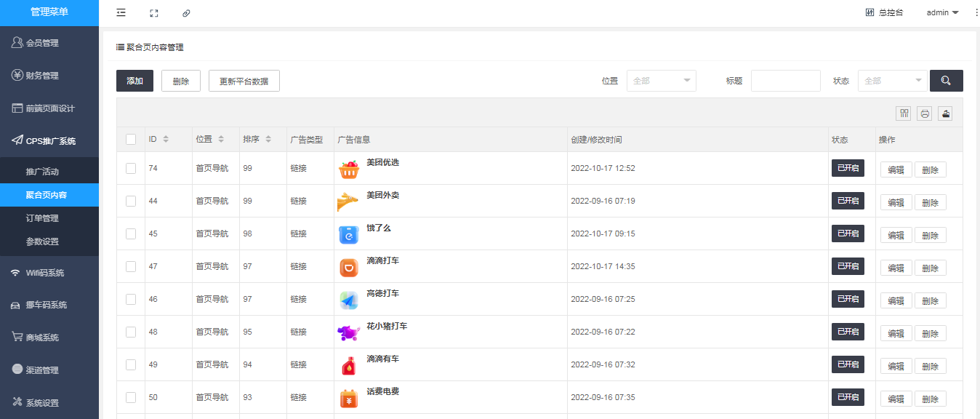Expand the admin user dropdown
Image resolution: width=980 pixels, height=419 pixels.
click(942, 13)
